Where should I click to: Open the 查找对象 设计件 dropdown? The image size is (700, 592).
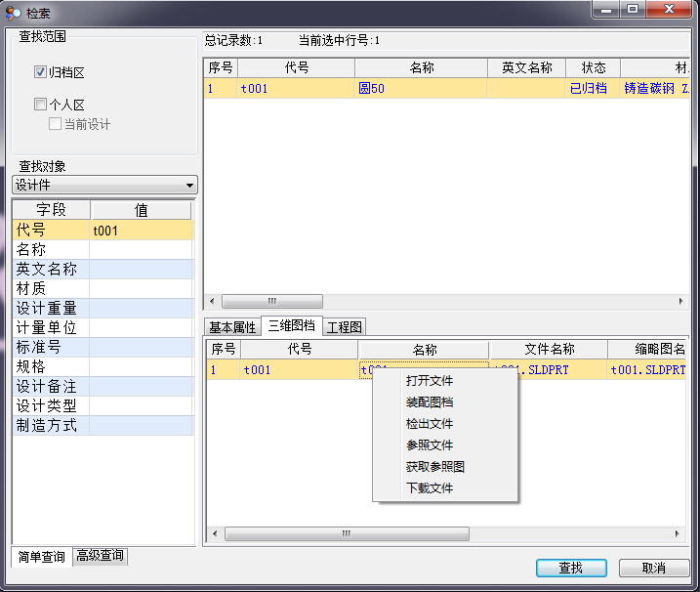coord(104,185)
